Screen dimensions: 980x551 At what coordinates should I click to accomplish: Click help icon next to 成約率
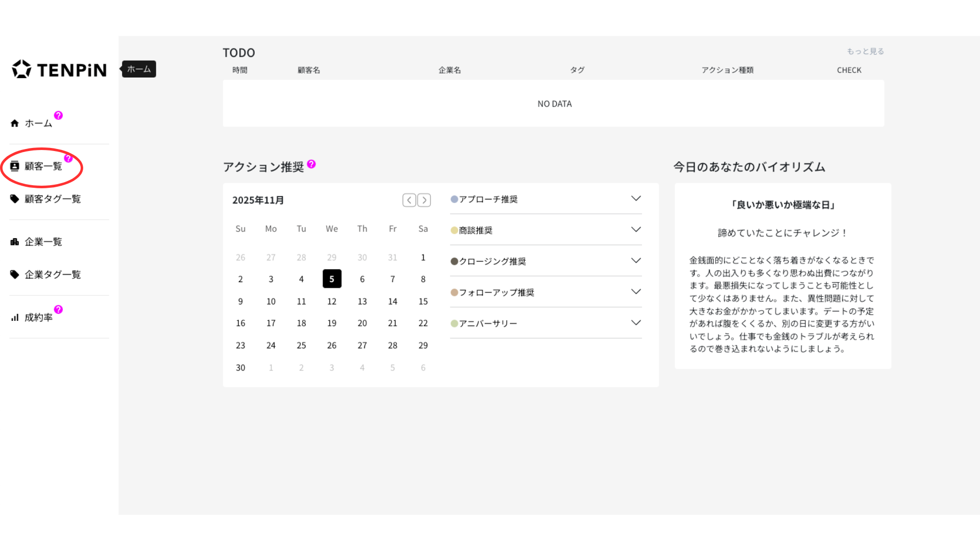click(x=58, y=309)
